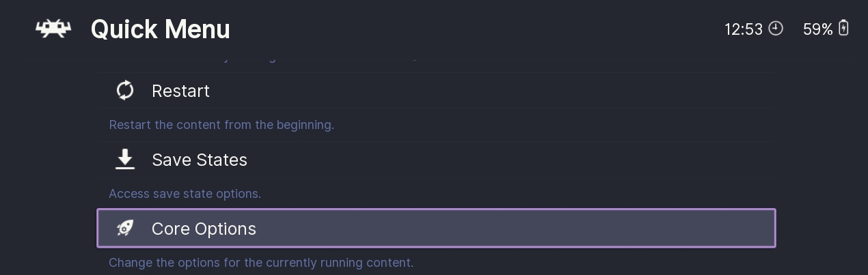868x275 pixels.
Task: Open the Save States submenu label
Action: pyautogui.click(x=200, y=160)
